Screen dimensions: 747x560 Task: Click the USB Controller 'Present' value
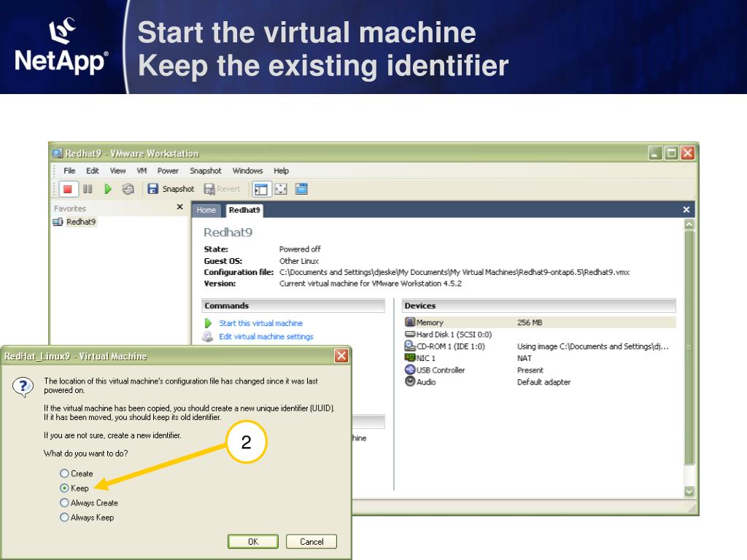pyautogui.click(x=530, y=370)
